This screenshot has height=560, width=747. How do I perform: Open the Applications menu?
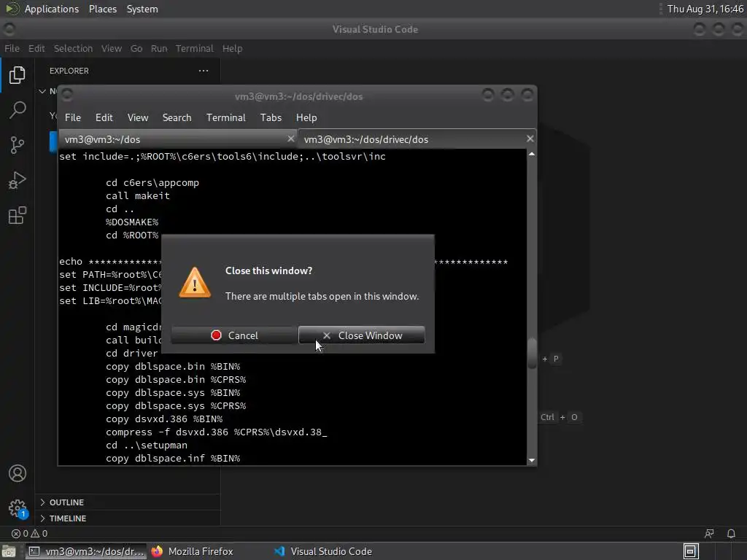tap(52, 9)
